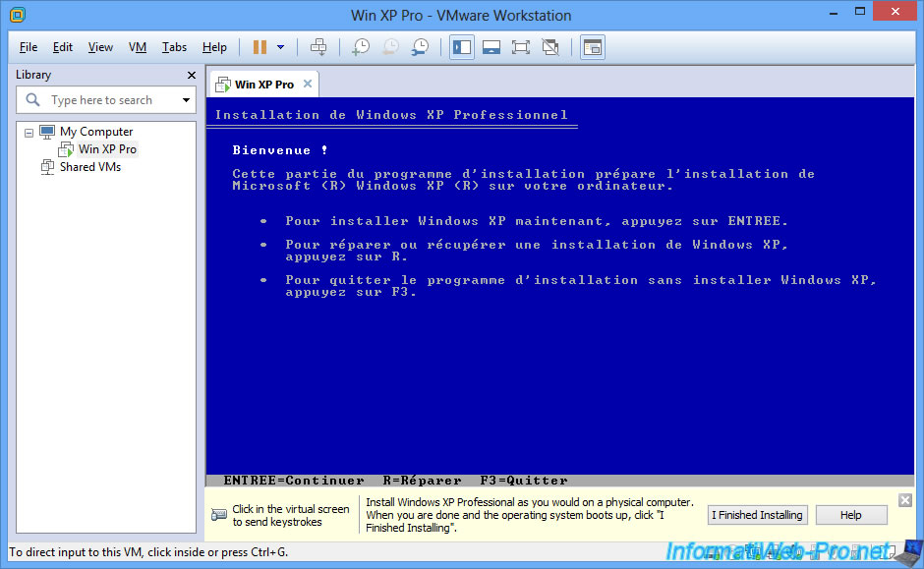Enter full screen mode icon

point(521,47)
